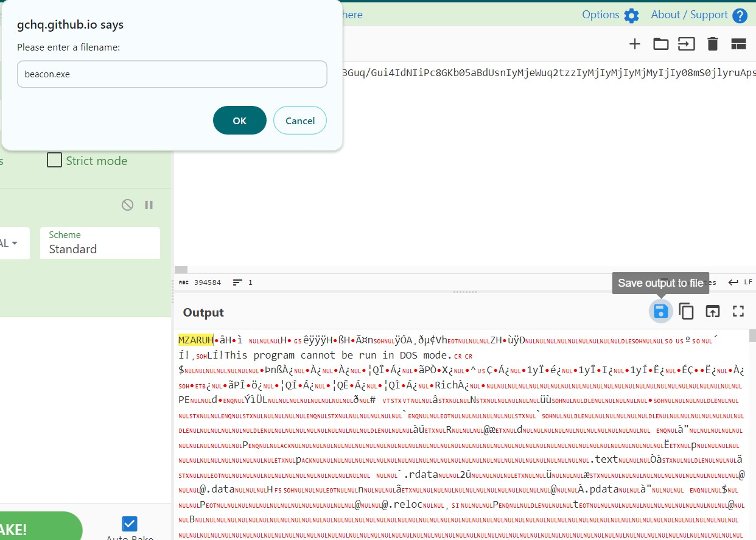Confirm the filename with OK
This screenshot has height=540, width=756.
tap(239, 121)
